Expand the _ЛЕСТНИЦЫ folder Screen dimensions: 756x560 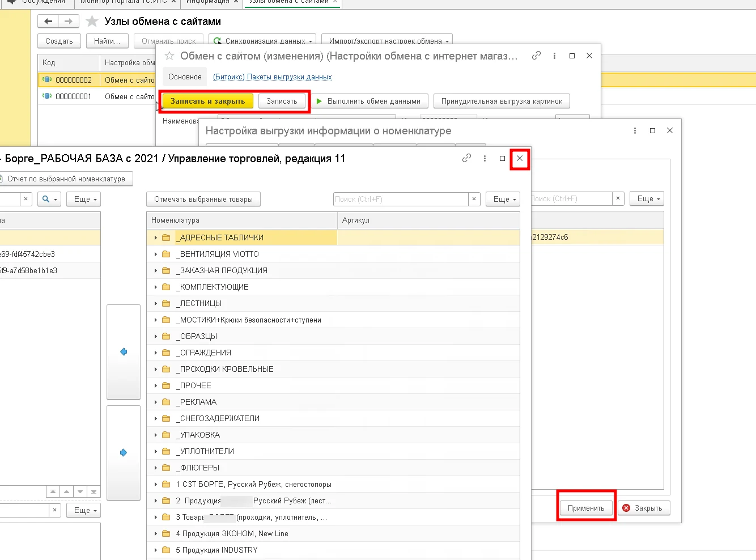(x=156, y=304)
